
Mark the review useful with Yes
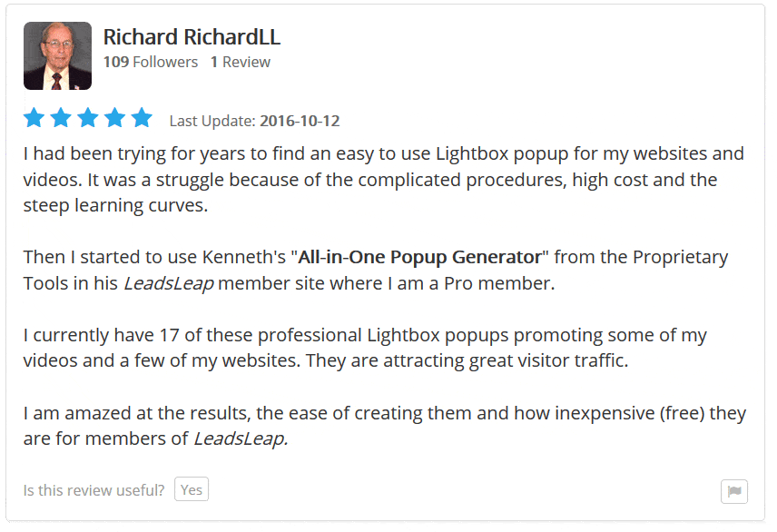(x=192, y=489)
